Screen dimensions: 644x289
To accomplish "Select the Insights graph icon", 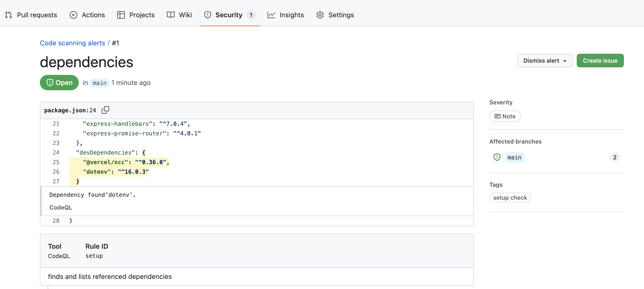I will (272, 15).
